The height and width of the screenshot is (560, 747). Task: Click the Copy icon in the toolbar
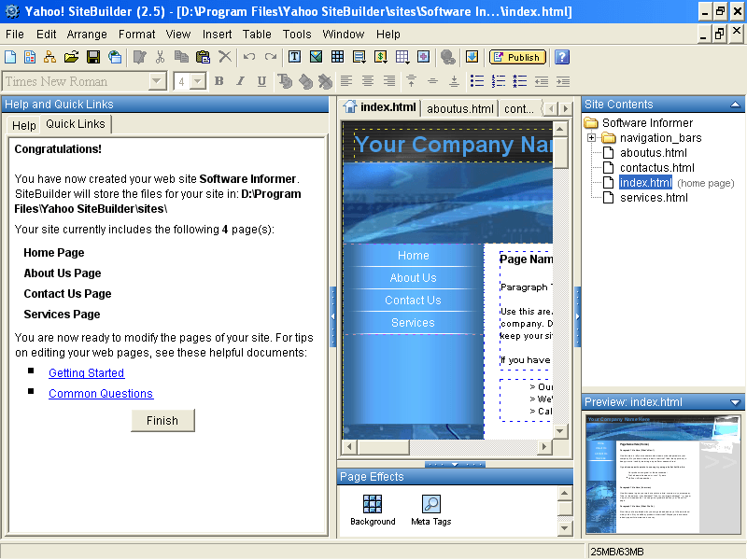pyautogui.click(x=181, y=57)
